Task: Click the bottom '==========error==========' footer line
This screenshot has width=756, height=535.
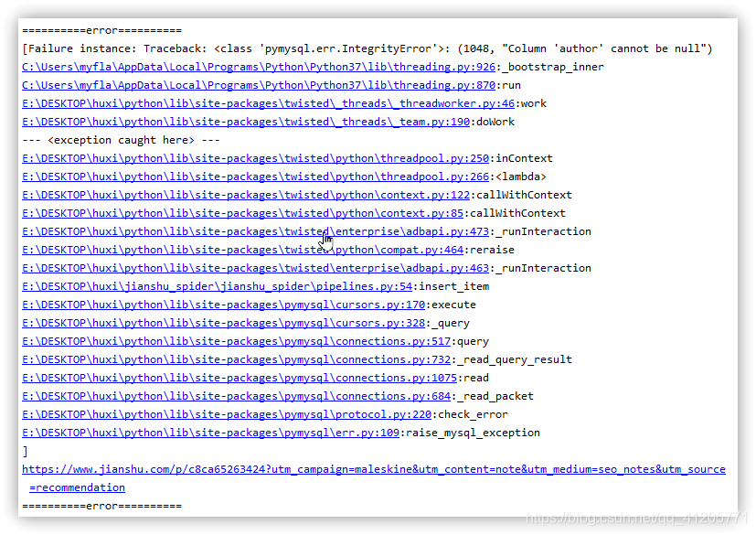Action: [x=102, y=506]
